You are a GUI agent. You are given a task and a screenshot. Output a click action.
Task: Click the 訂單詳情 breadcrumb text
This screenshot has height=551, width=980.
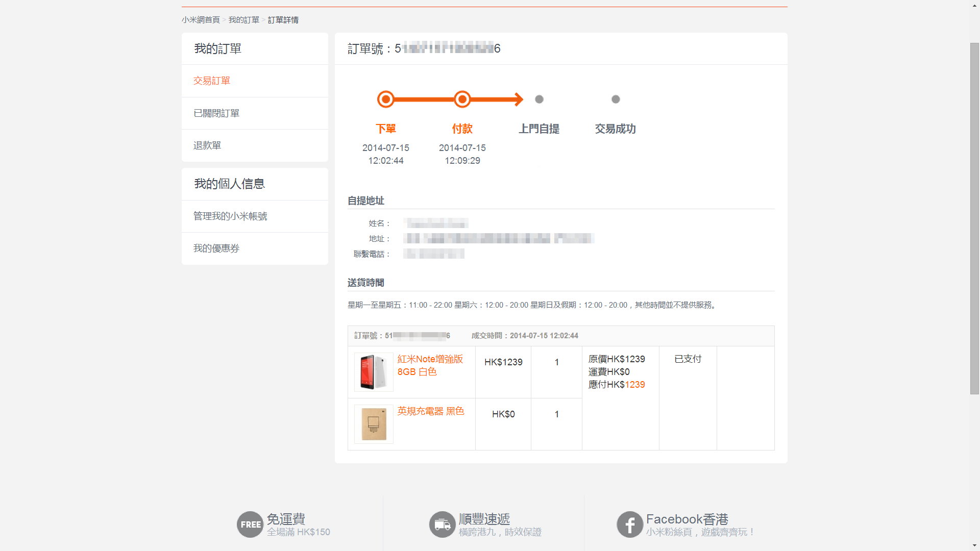pos(283,20)
